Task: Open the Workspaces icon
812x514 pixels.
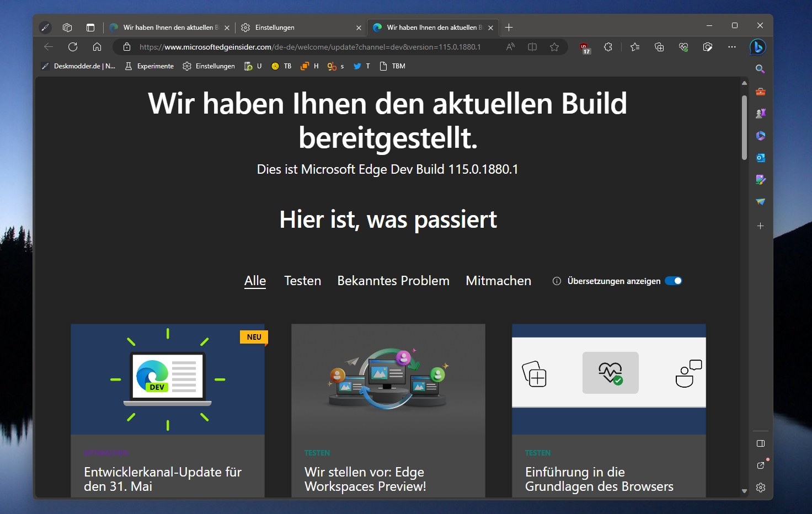Action: click(x=67, y=27)
